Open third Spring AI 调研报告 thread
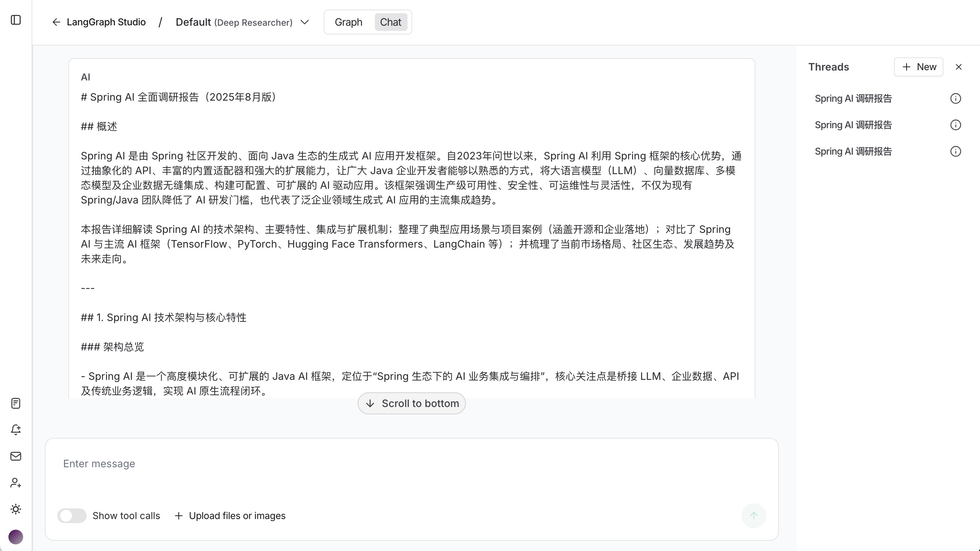The width and height of the screenshot is (980, 551). coord(853,152)
